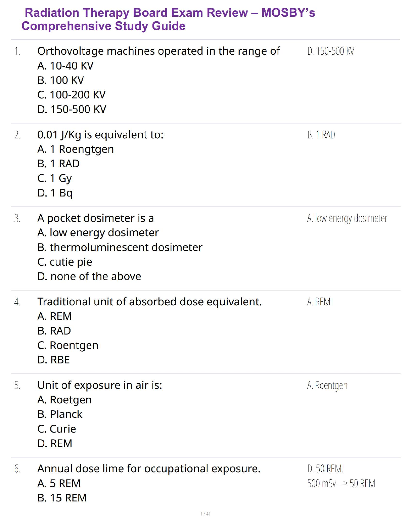Screen dimensions: 411x532
Task: Click the answer note 500 mSv --> 50 REM
Action: click(x=341, y=484)
